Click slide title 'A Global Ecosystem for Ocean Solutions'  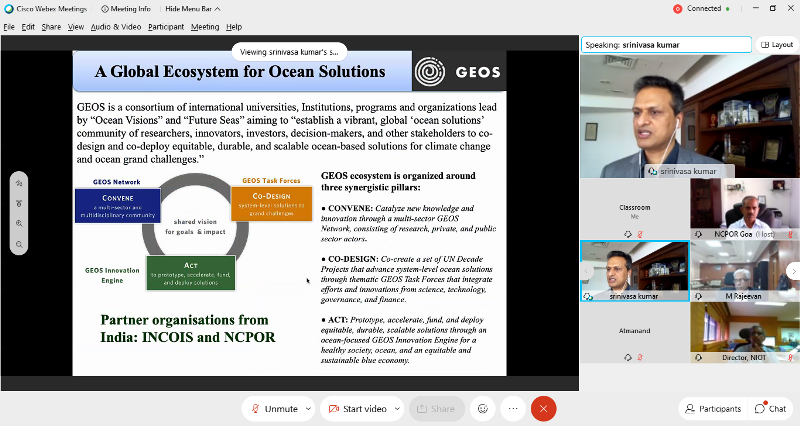(x=240, y=72)
